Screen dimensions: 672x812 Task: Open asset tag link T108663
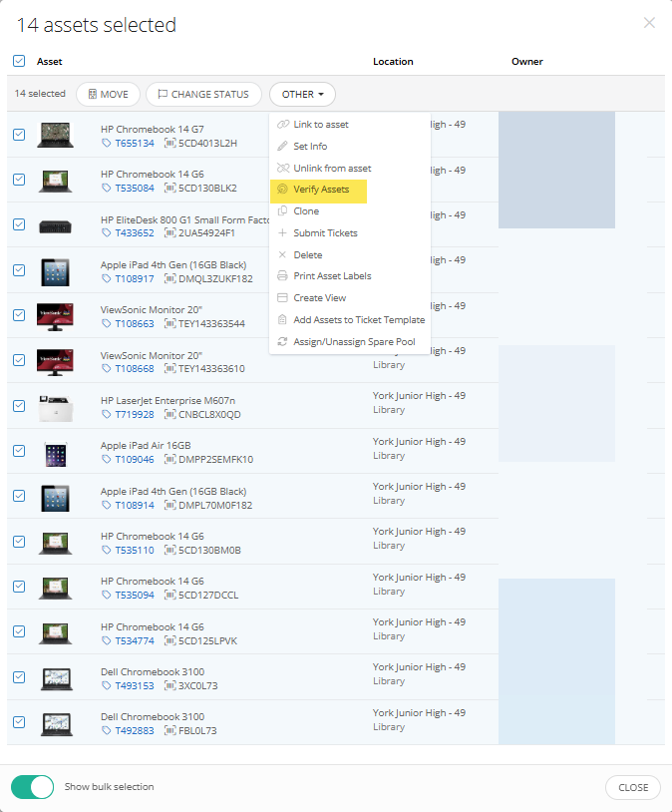click(135, 324)
